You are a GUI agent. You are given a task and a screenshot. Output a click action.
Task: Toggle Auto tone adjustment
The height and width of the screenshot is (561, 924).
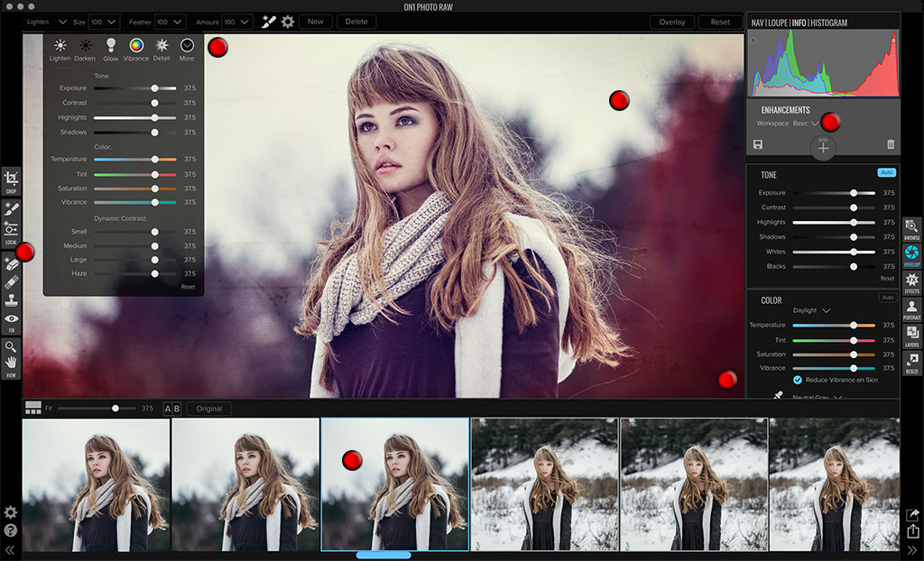[x=886, y=172]
